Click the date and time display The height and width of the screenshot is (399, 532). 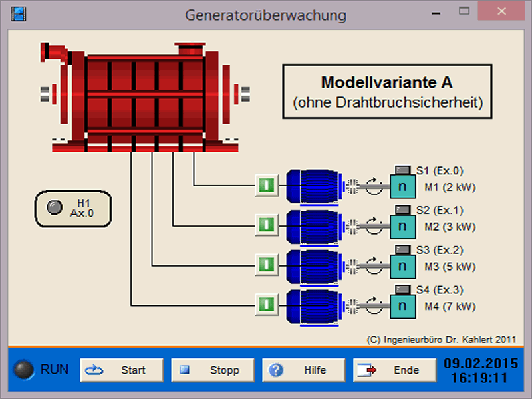click(481, 370)
